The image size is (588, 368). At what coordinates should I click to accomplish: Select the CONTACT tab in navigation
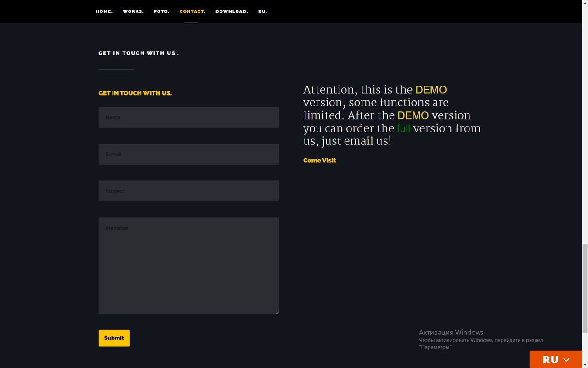click(192, 11)
